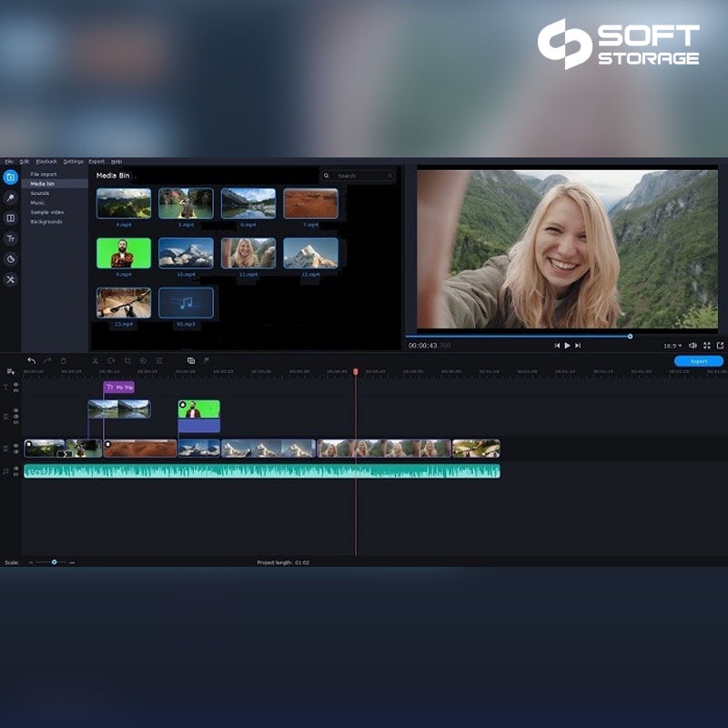
Task: Toggle visibility eye on main video track
Action: [15, 445]
